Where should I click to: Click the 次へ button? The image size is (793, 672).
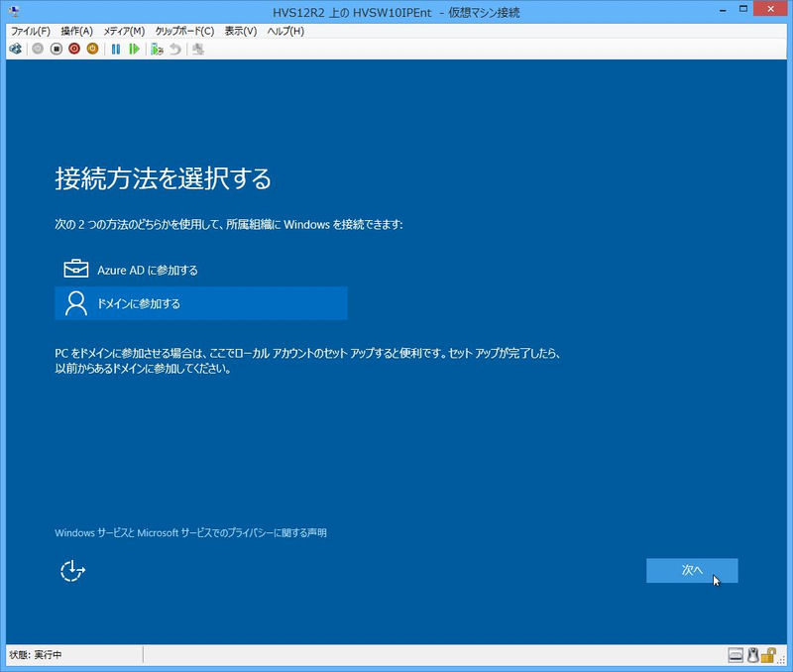(692, 570)
